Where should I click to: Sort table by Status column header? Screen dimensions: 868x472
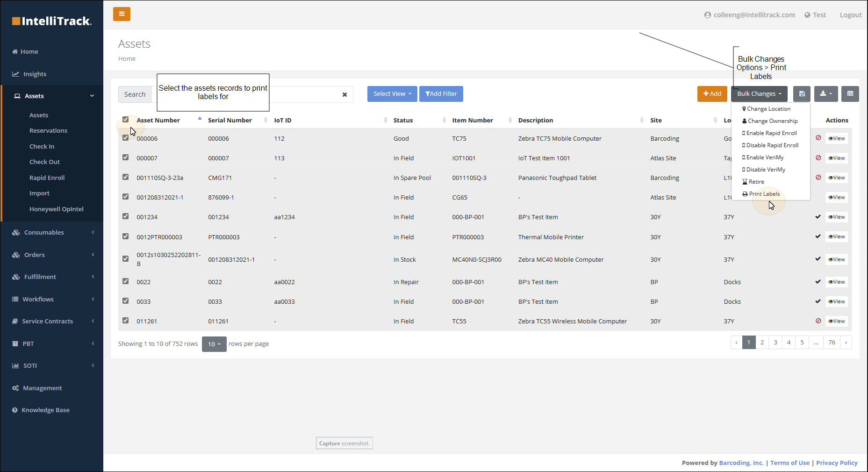tap(403, 120)
